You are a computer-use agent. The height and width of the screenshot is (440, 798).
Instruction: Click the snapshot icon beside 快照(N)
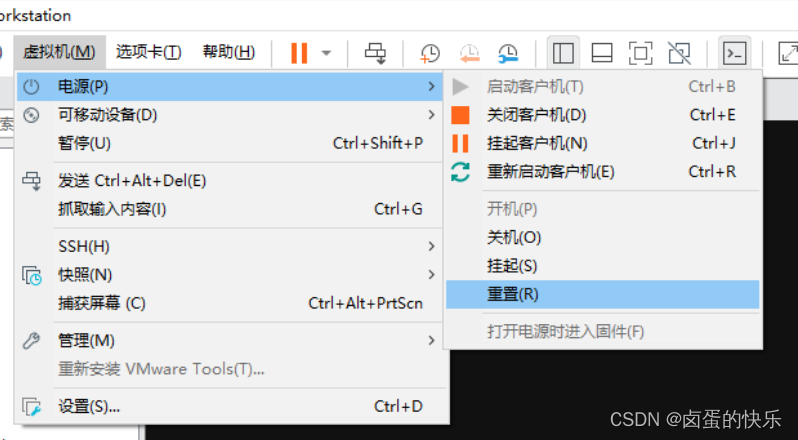[x=32, y=275]
